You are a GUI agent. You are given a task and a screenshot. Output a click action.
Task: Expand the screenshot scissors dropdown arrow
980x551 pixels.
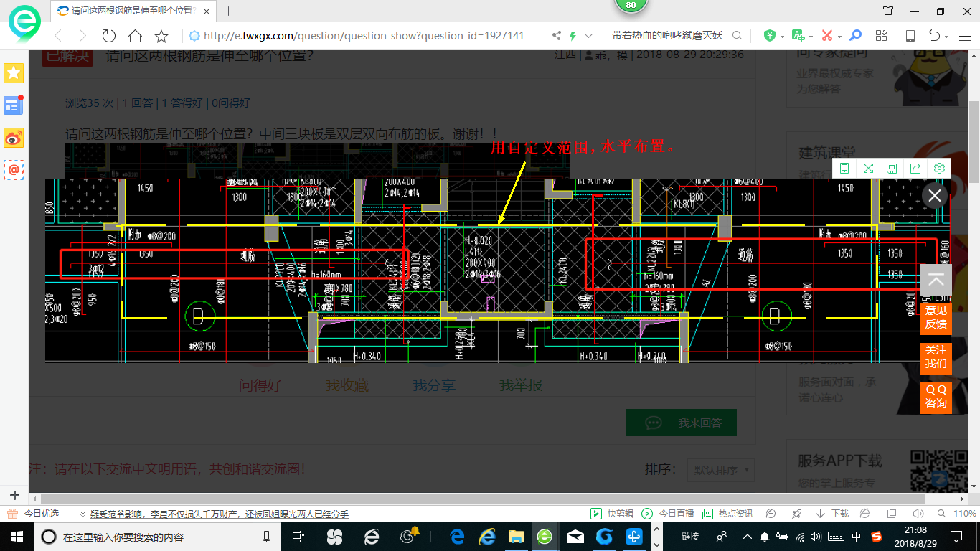[x=839, y=36]
